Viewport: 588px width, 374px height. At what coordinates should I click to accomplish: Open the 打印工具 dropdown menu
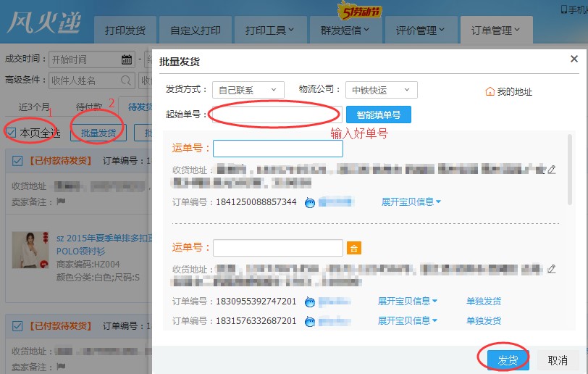[270, 30]
